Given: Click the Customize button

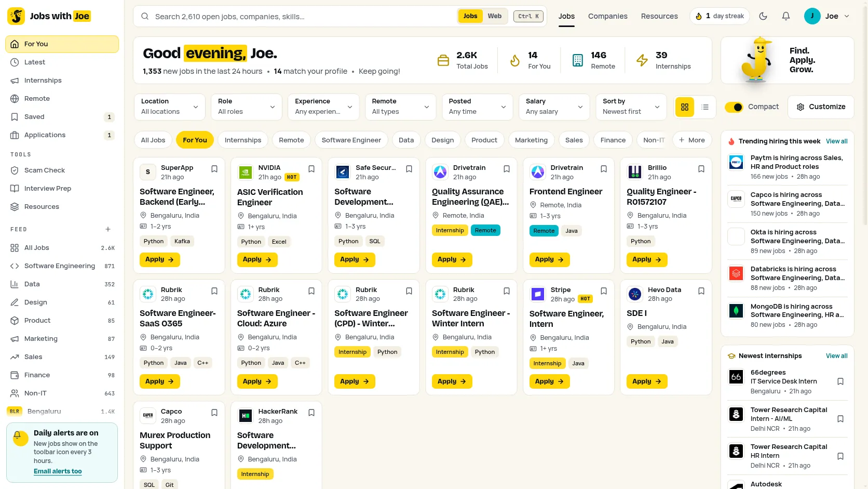Looking at the screenshot, I should 821,107.
